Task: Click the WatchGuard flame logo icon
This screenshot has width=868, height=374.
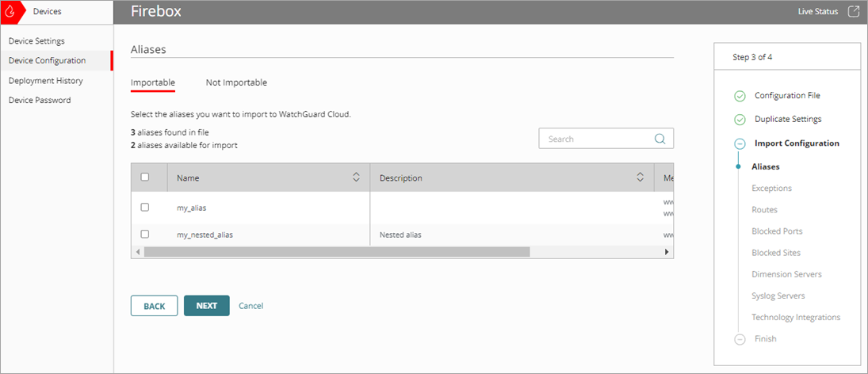Action: (9, 12)
